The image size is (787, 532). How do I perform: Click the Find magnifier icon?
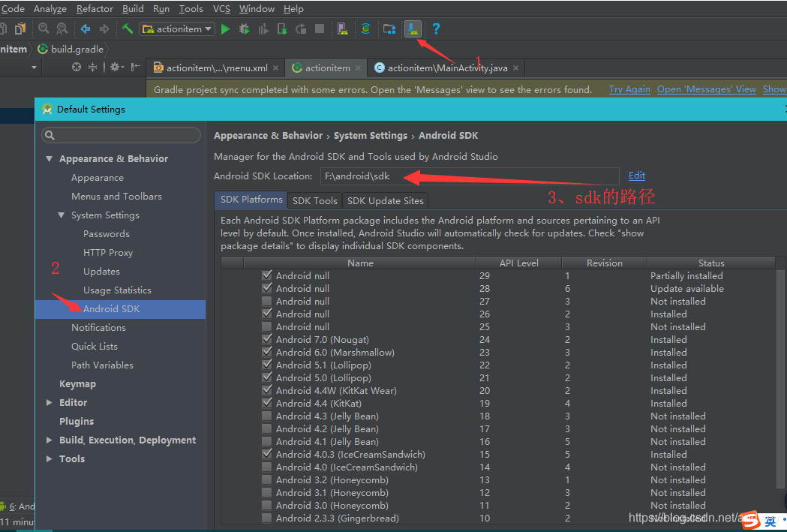44,29
